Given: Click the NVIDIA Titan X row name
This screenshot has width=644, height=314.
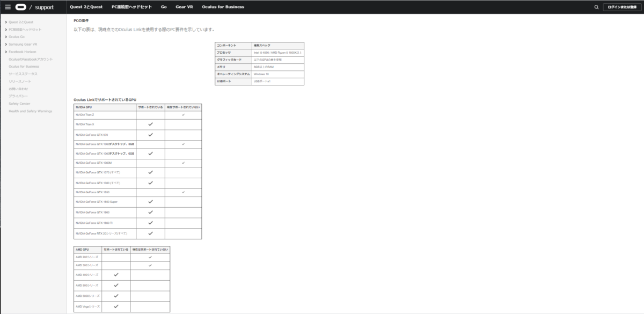Looking at the screenshot, I should (85, 124).
